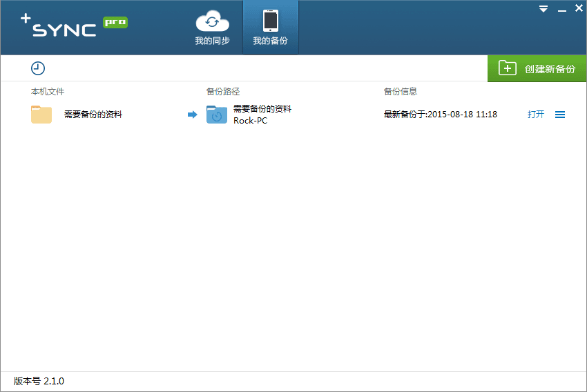Switch to the 我的同步 tab
Screen dimensions: 587x392
click(212, 28)
